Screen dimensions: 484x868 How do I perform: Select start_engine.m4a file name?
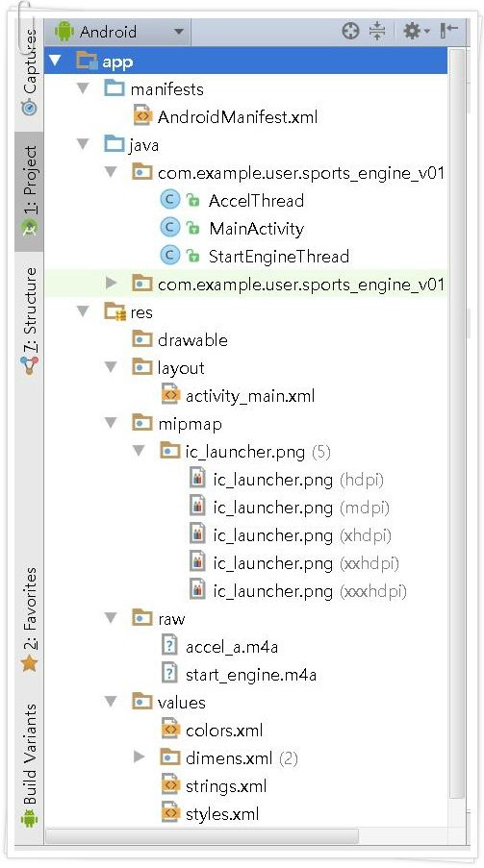[251, 675]
